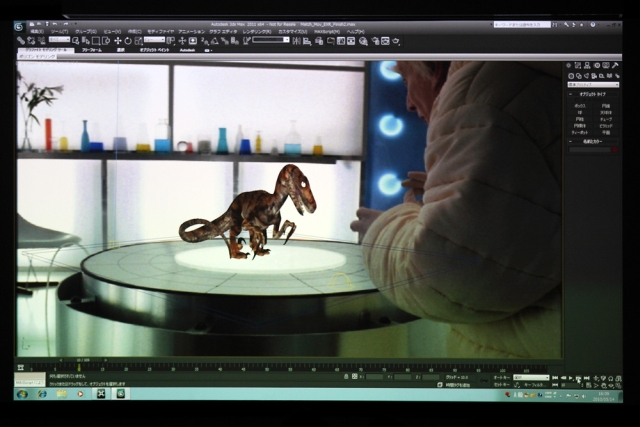Image resolution: width=640 pixels, height=427 pixels.
Task: Click the object color swatch
Action: [x=614, y=150]
